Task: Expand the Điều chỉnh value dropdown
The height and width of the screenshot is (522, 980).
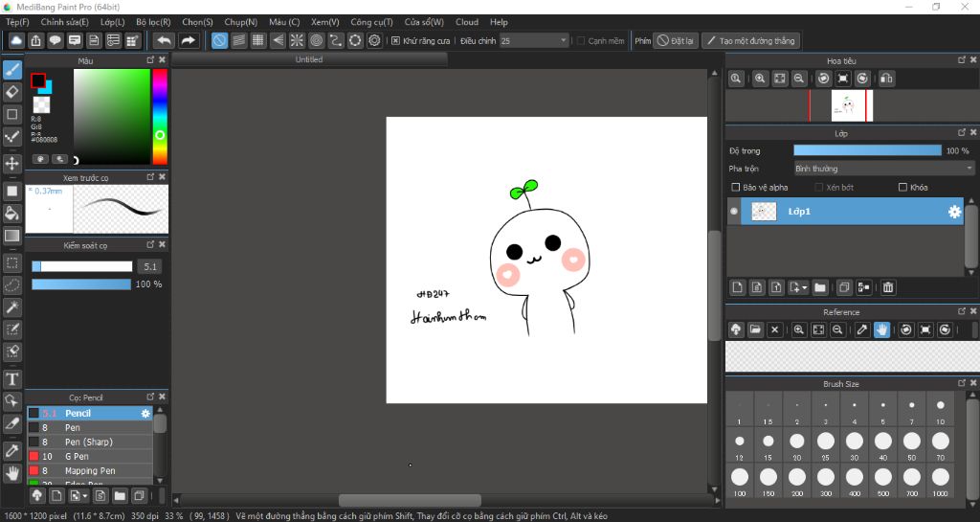Action: (x=563, y=41)
